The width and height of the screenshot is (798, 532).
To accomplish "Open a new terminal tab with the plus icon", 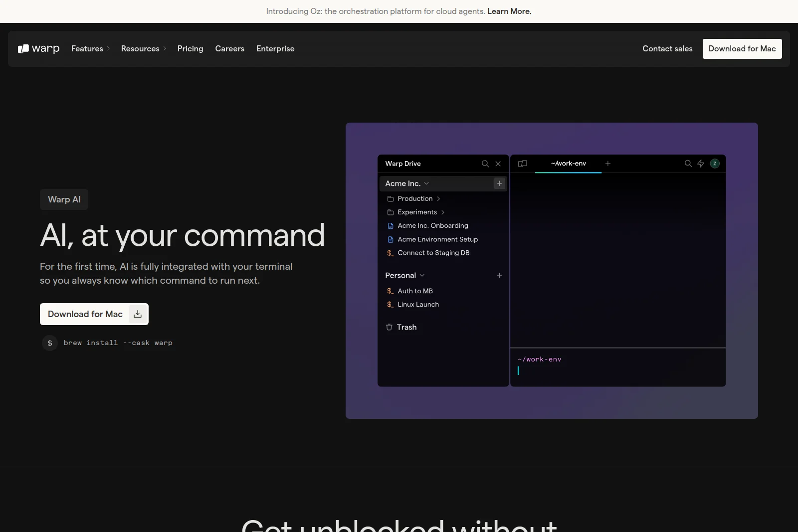I will pos(608,164).
